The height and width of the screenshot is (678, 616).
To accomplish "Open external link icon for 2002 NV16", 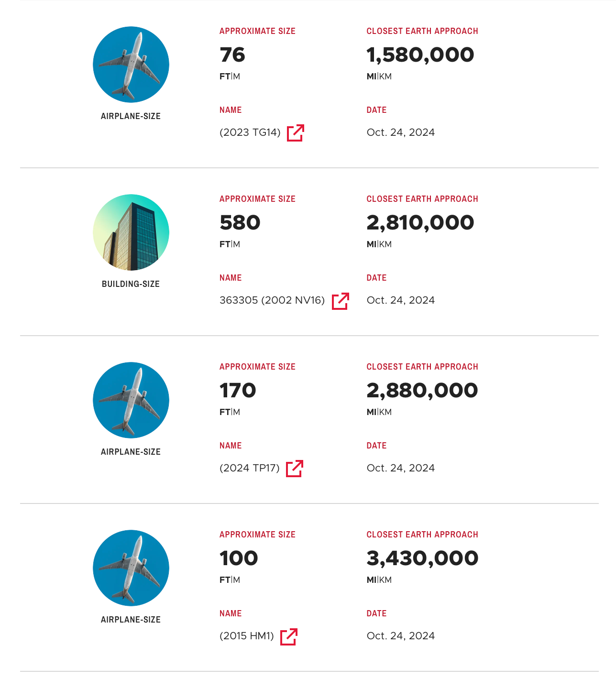I will 340,301.
